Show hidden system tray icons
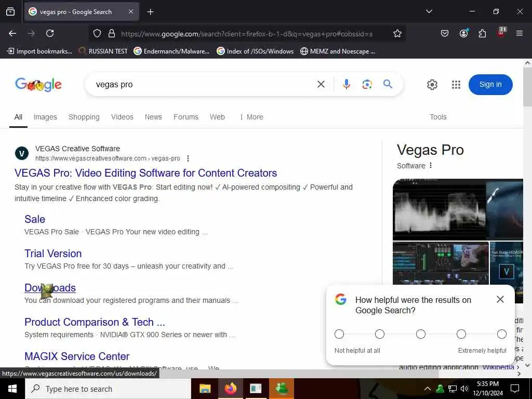The height and width of the screenshot is (399, 532). point(428,389)
